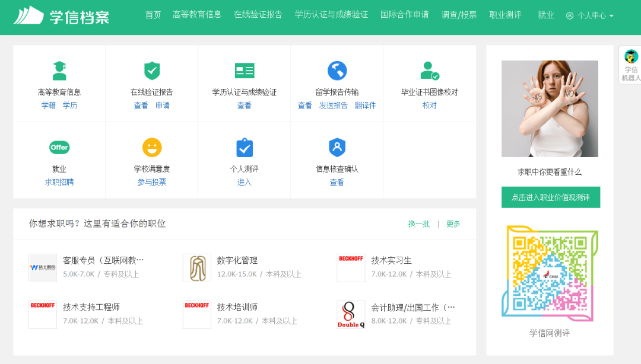
Task: Click the 毕业证书图像校对 person-check icon
Action: point(430,71)
